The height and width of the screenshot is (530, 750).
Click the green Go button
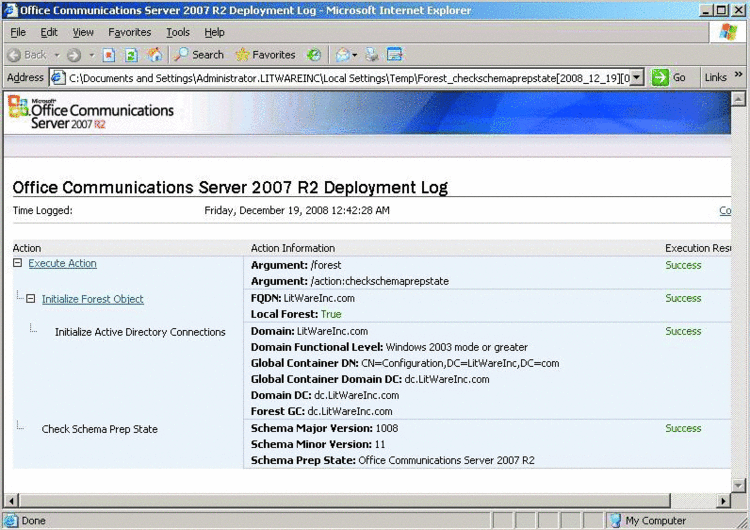click(669, 77)
